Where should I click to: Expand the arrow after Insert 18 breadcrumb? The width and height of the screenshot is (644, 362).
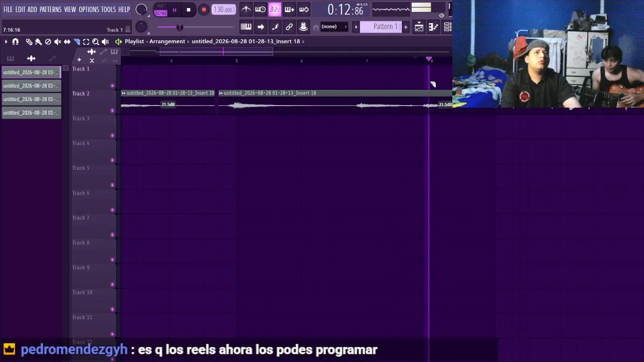point(303,41)
